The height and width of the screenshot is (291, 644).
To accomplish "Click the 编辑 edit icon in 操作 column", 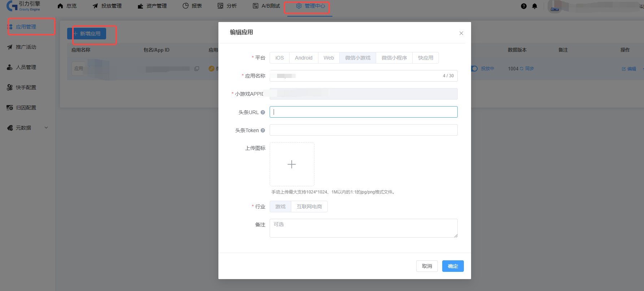I will tap(624, 69).
